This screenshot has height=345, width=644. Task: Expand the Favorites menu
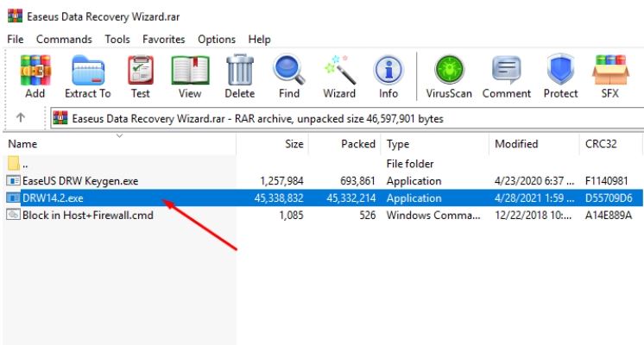pos(164,40)
